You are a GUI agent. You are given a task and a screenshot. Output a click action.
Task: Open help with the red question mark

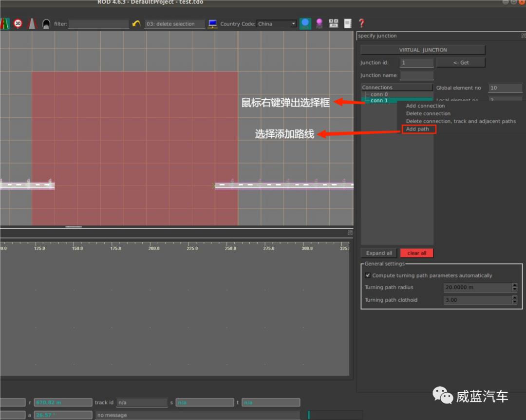tap(361, 23)
